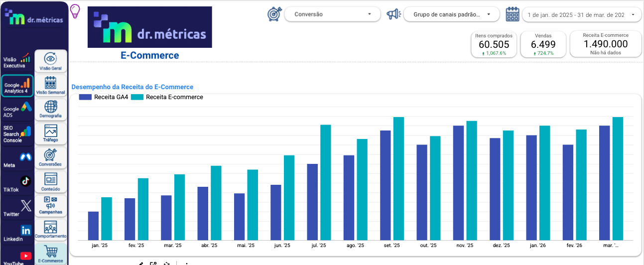
Task: Open the date range picker dropdown
Action: (581, 15)
